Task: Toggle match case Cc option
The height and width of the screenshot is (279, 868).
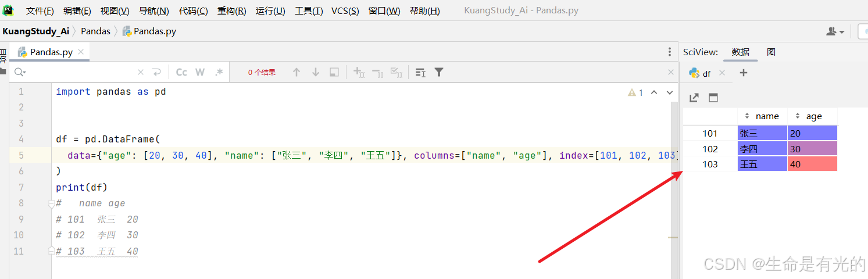Action: 181,72
